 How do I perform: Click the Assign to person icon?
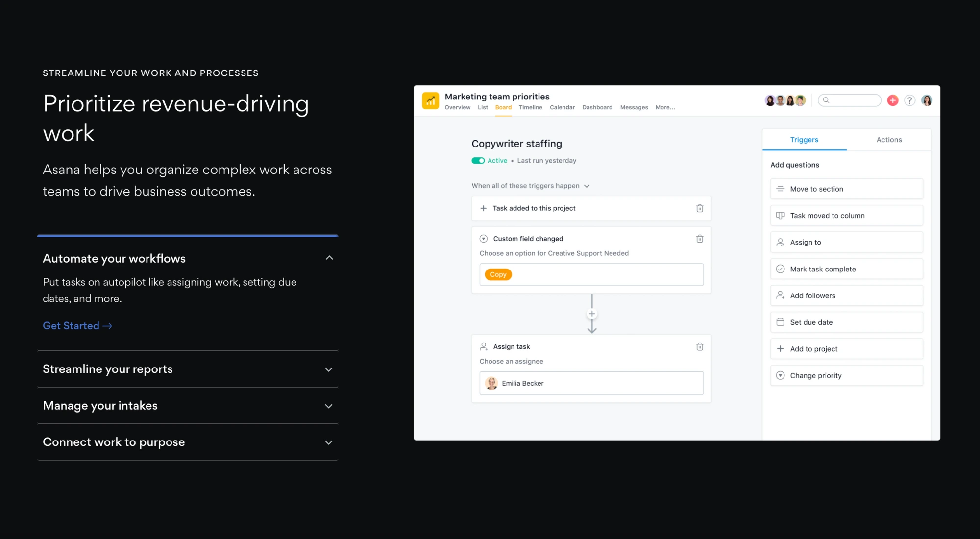pos(780,242)
